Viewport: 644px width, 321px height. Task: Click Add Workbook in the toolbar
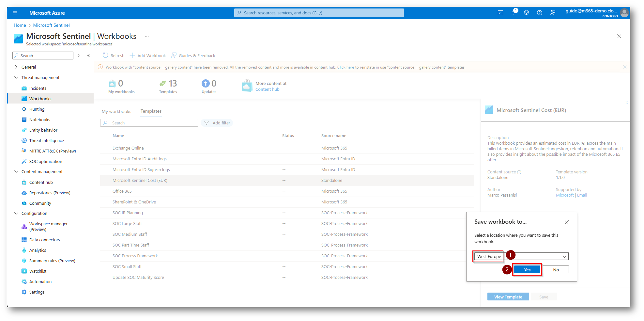coord(148,56)
